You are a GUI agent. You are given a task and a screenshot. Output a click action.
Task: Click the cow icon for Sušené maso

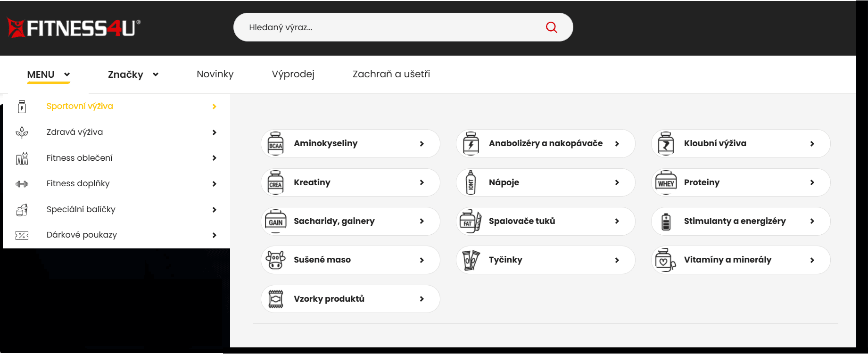point(276,260)
